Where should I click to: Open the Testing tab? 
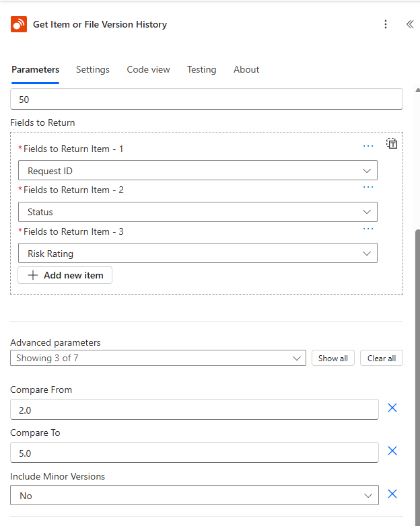pos(201,69)
